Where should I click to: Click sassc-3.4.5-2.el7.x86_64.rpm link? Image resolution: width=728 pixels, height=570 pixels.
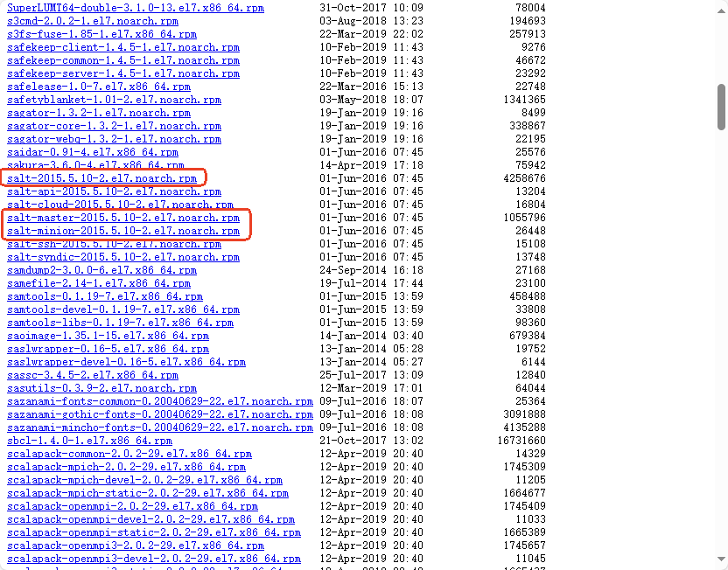tap(93, 375)
